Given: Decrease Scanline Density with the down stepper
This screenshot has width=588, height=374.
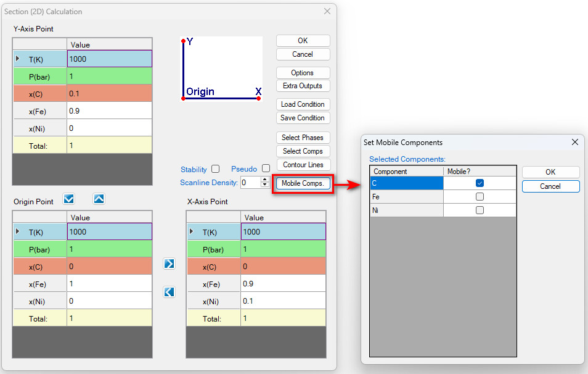Looking at the screenshot, I should coord(265,185).
